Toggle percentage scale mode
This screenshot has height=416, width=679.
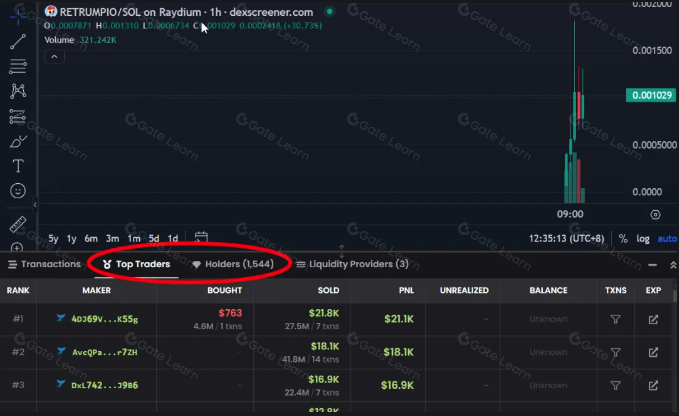(x=623, y=239)
